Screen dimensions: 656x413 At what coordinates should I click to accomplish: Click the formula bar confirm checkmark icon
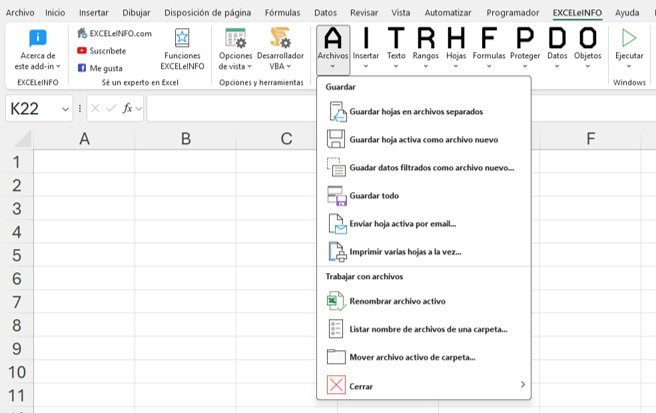point(111,109)
